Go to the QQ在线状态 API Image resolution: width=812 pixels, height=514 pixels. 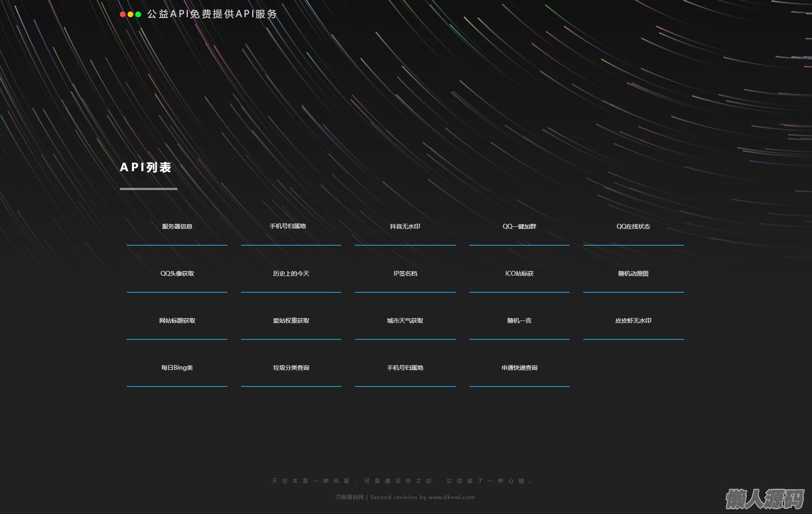pyautogui.click(x=633, y=226)
